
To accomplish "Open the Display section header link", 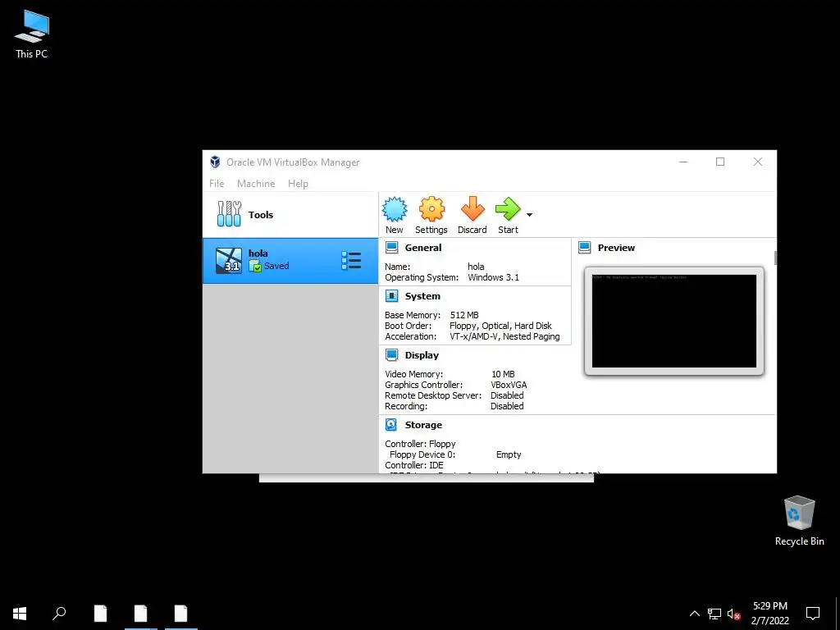I will pyautogui.click(x=422, y=354).
